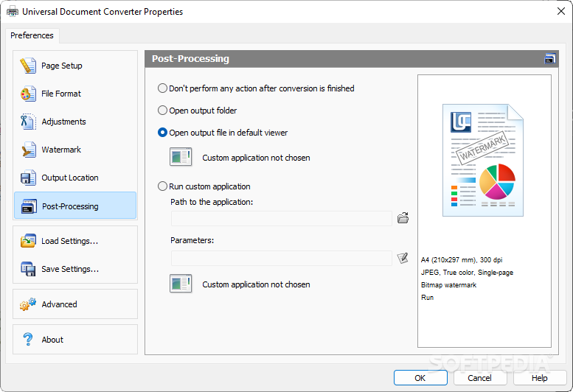Focus the Parameters input field
The width and height of the screenshot is (573, 392).
(x=282, y=258)
